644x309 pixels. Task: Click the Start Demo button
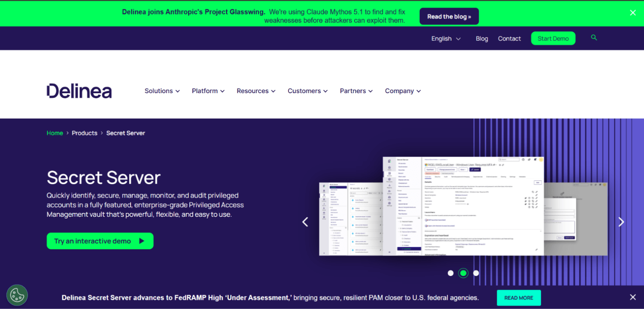pyautogui.click(x=553, y=39)
